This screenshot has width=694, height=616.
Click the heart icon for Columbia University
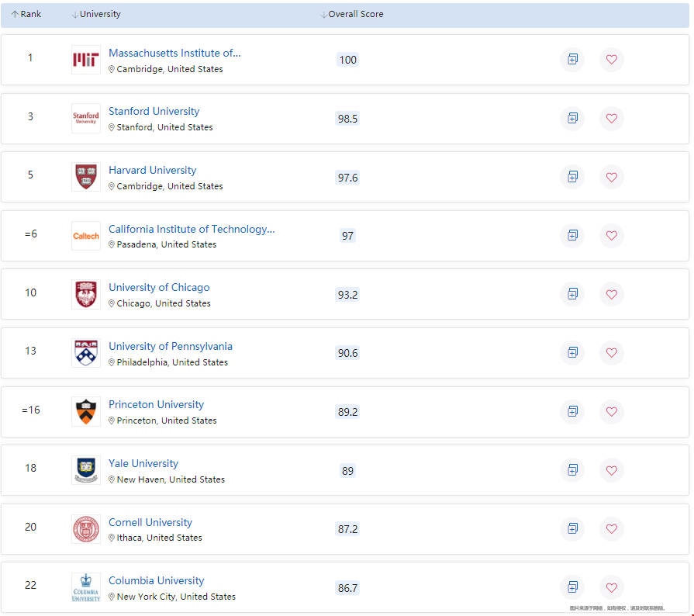click(611, 587)
